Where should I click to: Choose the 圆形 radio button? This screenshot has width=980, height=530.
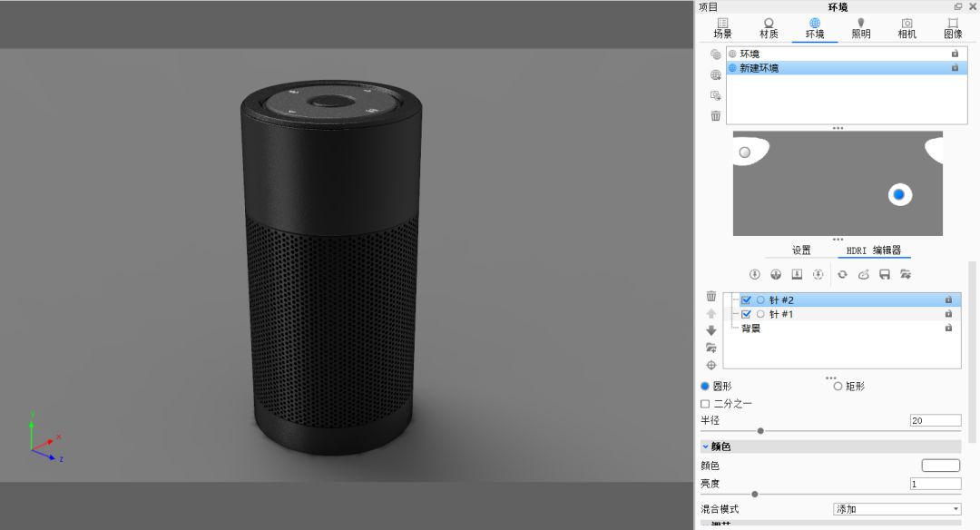pos(705,387)
